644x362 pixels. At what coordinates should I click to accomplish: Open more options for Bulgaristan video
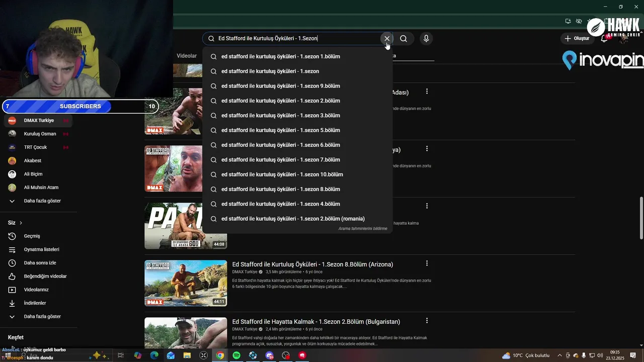427,321
